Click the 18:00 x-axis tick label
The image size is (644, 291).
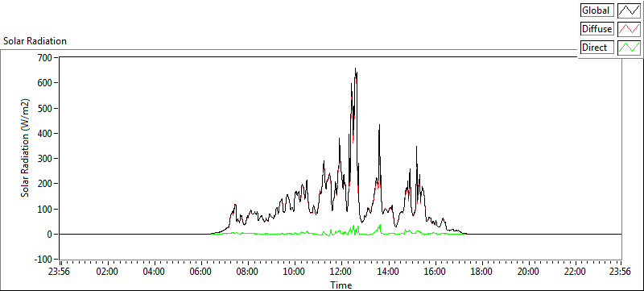coord(481,272)
